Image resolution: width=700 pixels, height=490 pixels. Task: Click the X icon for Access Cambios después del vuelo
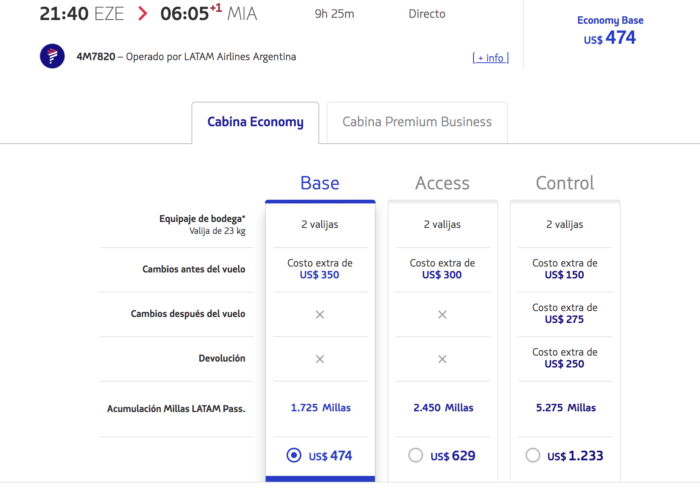pyautogui.click(x=442, y=315)
